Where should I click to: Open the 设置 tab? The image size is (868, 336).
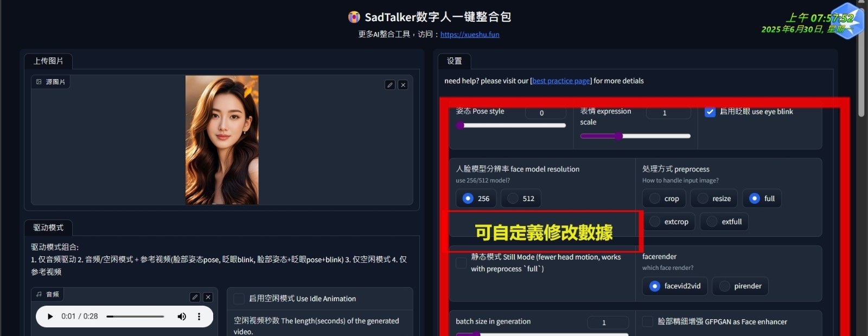coord(454,61)
